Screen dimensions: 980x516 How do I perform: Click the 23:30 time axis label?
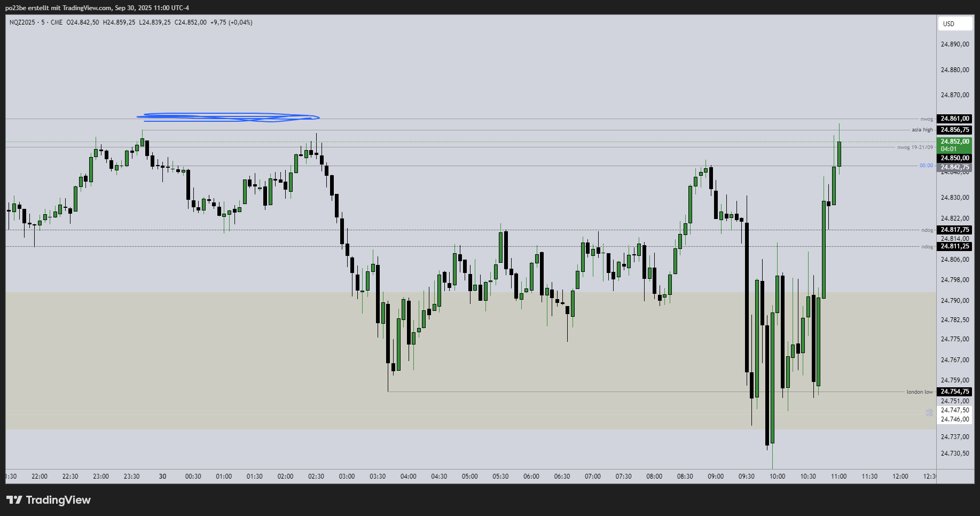point(132,476)
